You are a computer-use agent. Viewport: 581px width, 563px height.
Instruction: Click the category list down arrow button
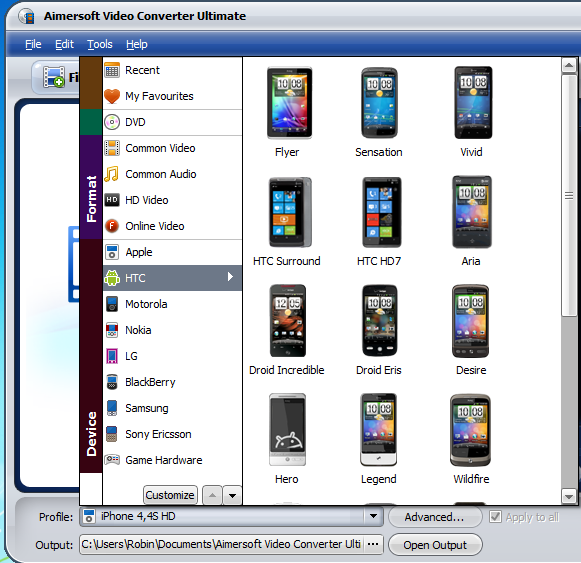(232, 496)
